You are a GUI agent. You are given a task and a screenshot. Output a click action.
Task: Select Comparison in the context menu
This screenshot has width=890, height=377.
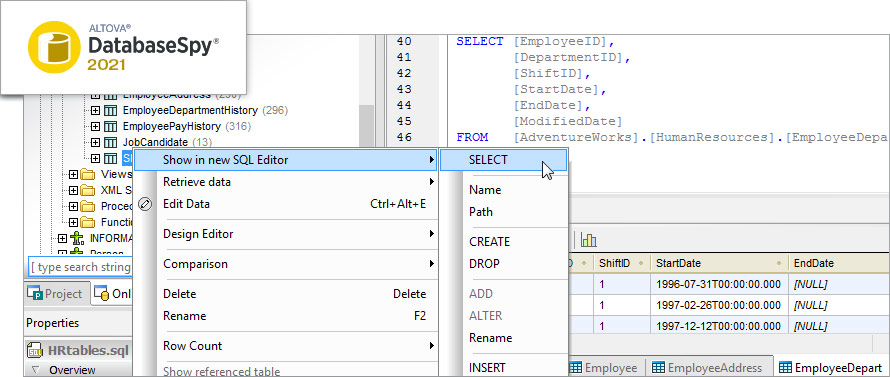tap(285, 264)
